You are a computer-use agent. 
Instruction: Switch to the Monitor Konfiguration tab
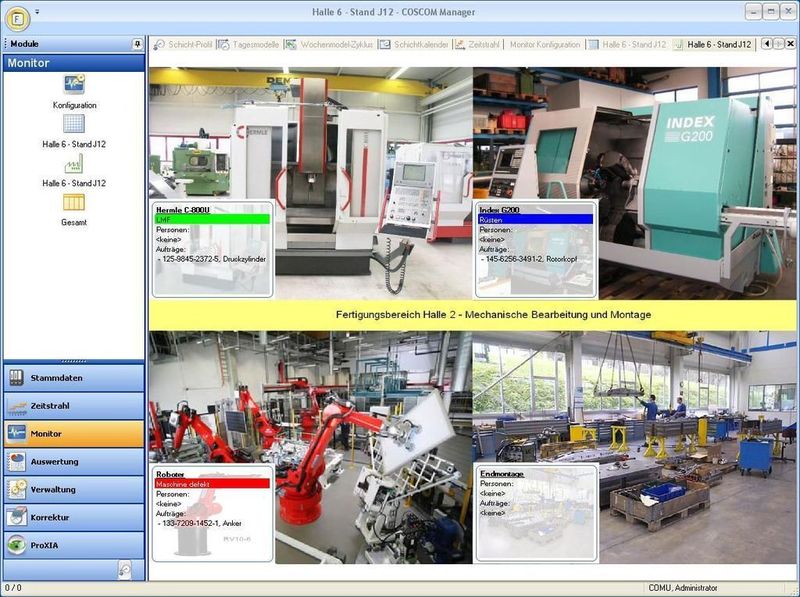tap(545, 44)
